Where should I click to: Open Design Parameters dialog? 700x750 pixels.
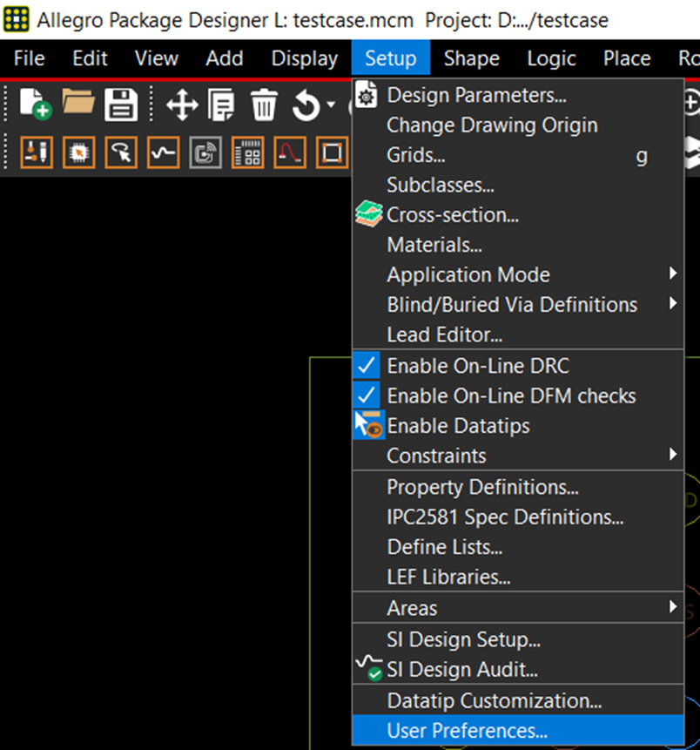pyautogui.click(x=476, y=95)
